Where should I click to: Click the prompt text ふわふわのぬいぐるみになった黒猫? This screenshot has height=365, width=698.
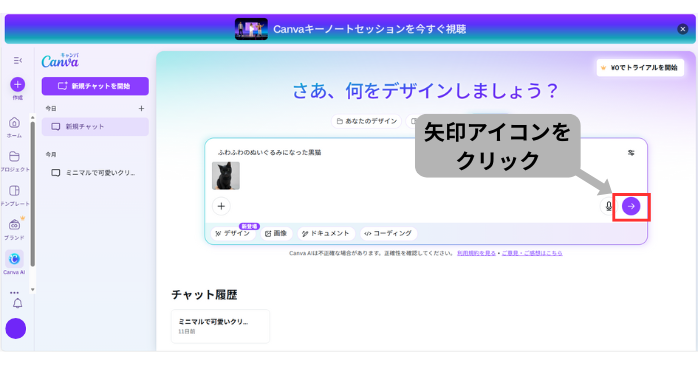pos(269,152)
